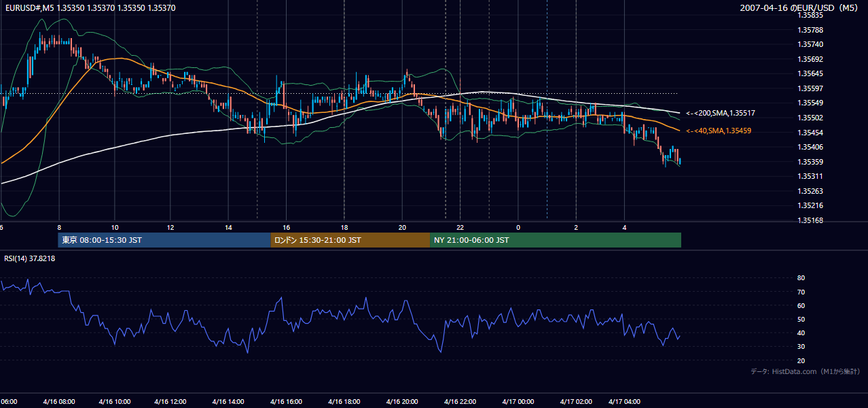Click price axis label 1.35216
The height and width of the screenshot is (408, 868).
[x=811, y=205]
